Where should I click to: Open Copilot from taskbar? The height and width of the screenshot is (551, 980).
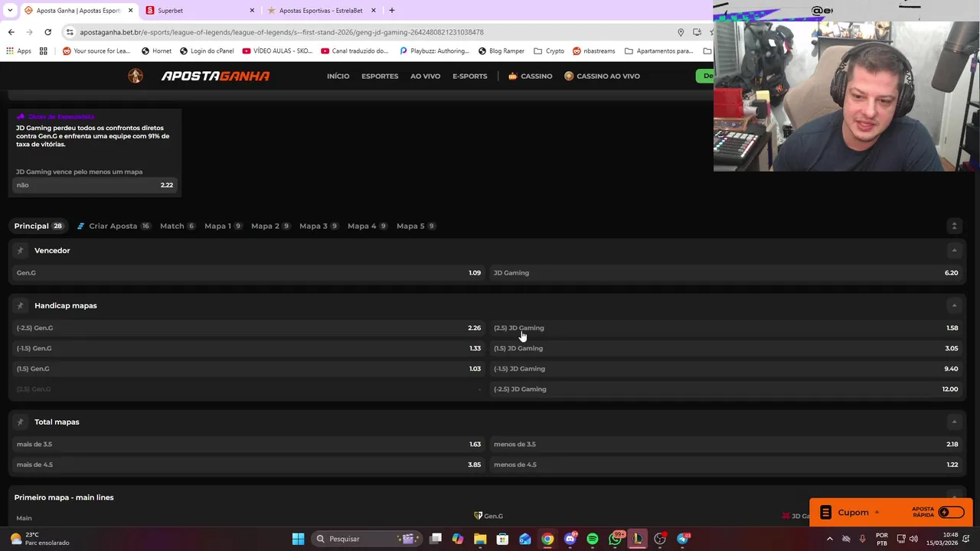coord(458,539)
